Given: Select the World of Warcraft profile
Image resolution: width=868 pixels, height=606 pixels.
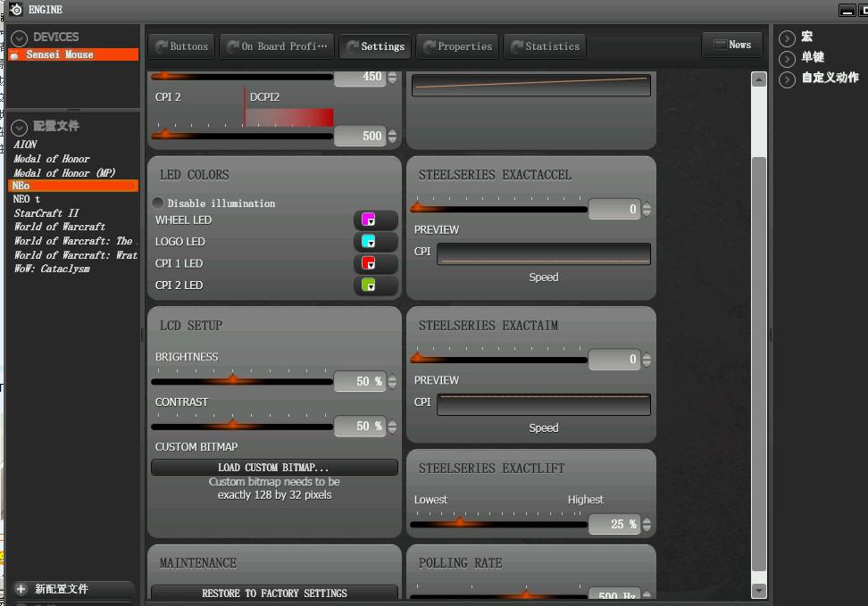Looking at the screenshot, I should tap(59, 227).
